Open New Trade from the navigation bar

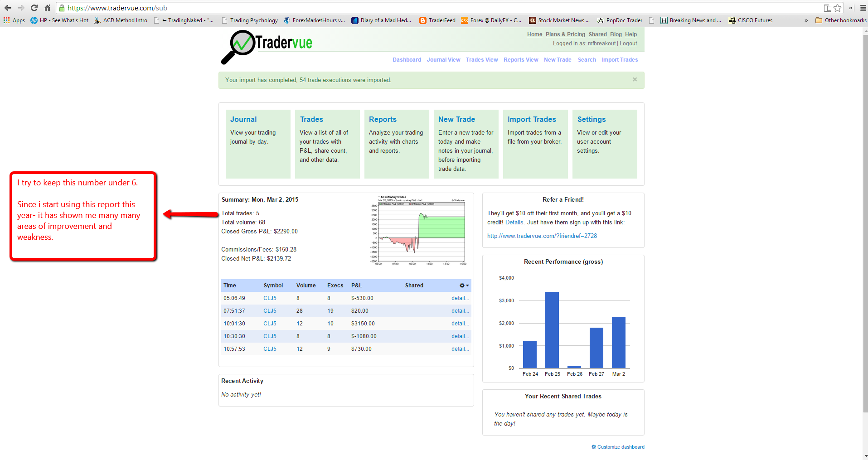(x=558, y=60)
